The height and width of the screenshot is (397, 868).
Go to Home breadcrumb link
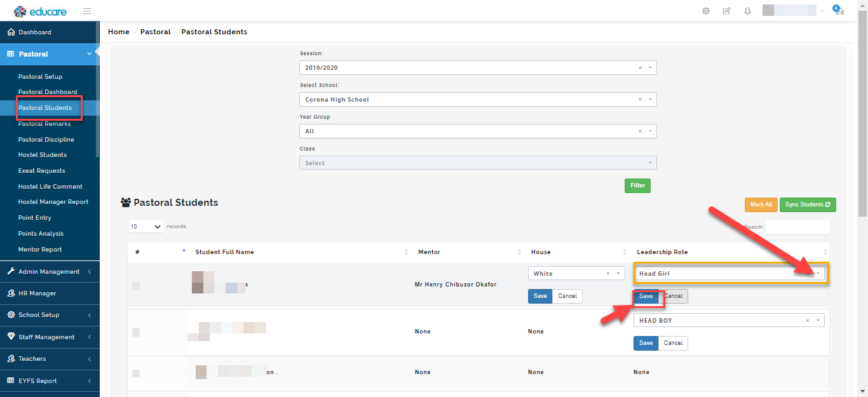click(119, 32)
